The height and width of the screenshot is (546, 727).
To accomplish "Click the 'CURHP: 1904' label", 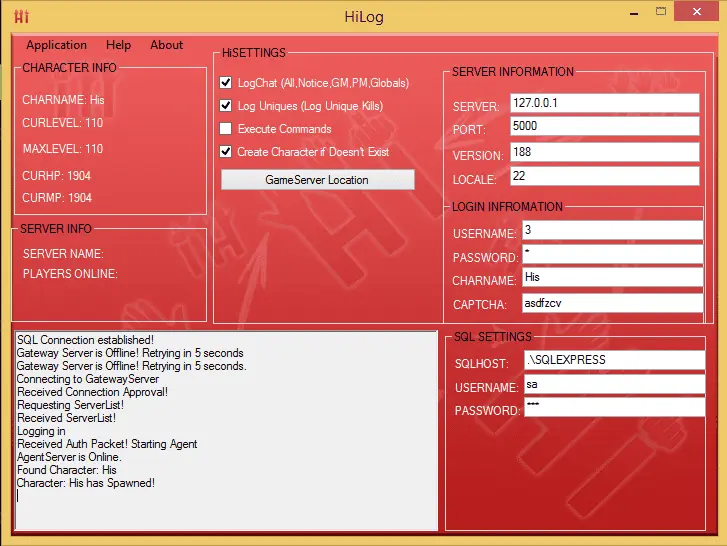I will 57,176.
